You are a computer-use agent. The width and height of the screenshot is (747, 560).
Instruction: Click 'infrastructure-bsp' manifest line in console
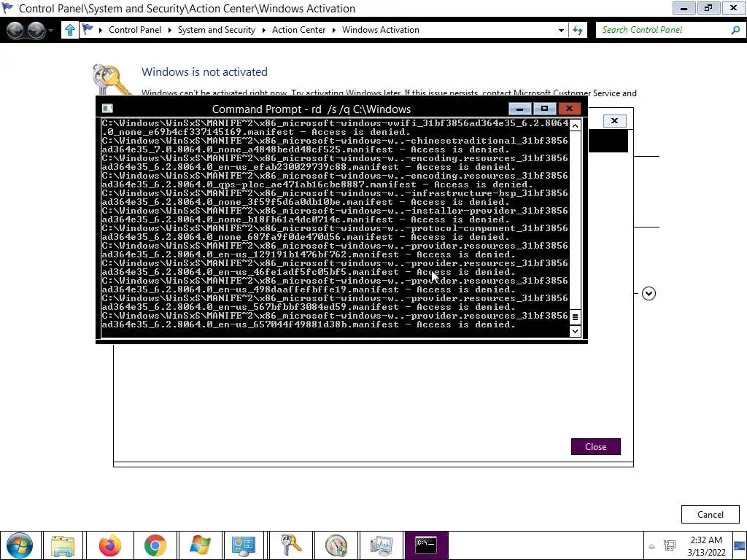[x=335, y=198]
